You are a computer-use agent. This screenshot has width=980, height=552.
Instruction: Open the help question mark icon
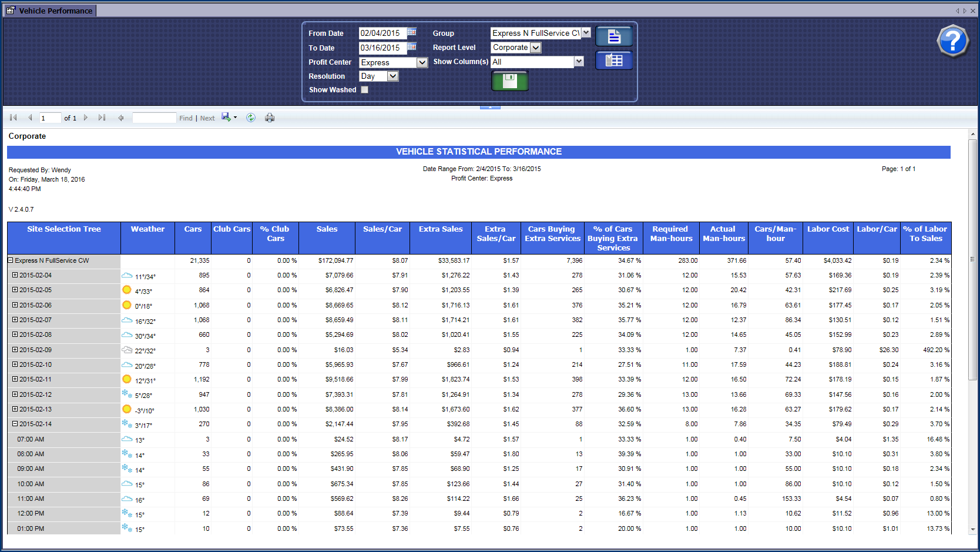pos(952,41)
